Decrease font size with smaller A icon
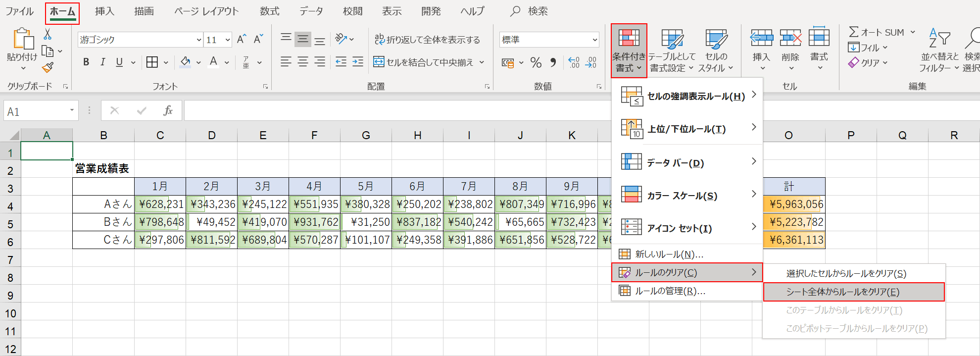 click(258, 40)
